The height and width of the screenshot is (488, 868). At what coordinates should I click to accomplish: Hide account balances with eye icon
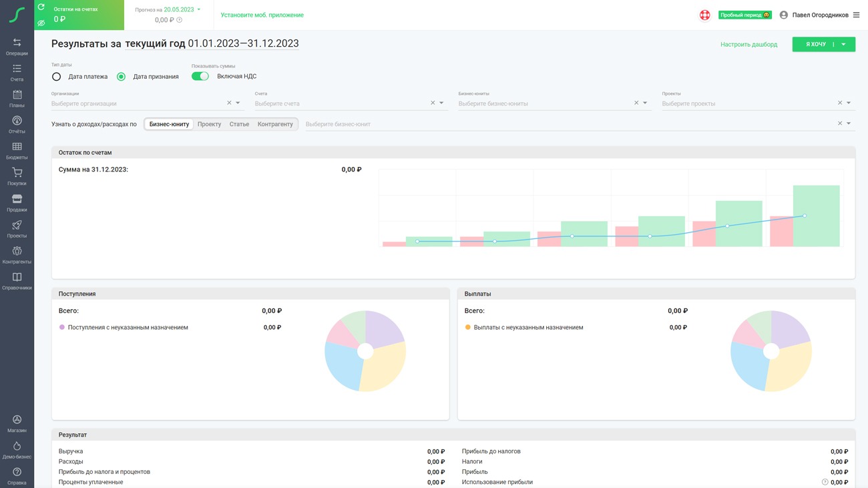[x=41, y=23]
